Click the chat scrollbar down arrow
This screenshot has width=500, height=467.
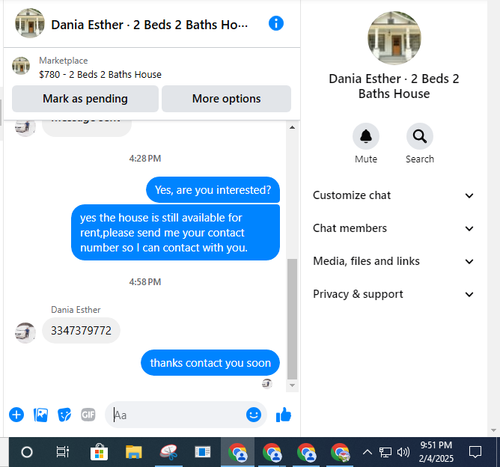point(292,385)
